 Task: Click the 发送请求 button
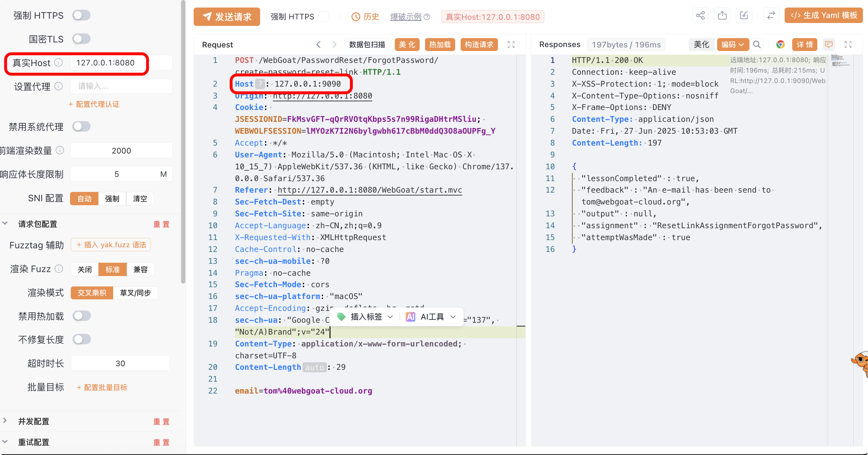click(227, 17)
